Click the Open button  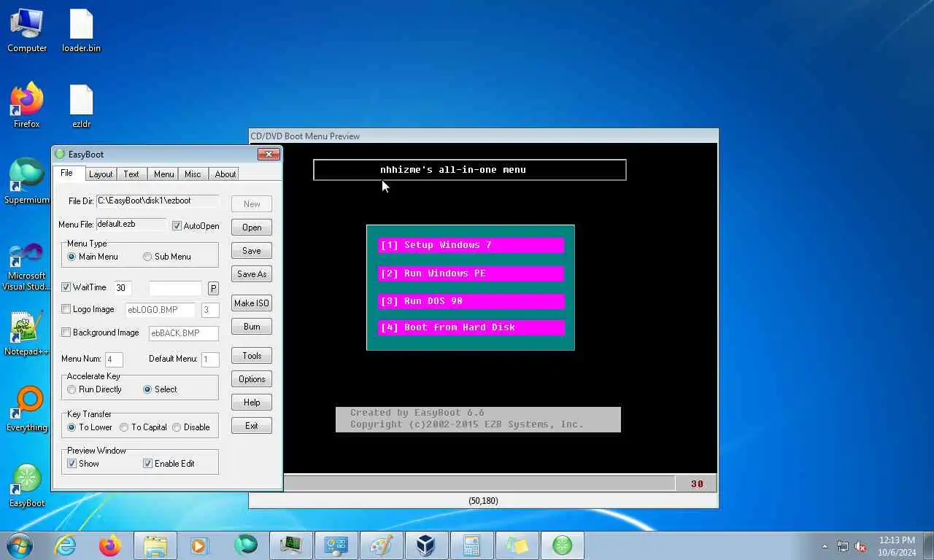252,227
